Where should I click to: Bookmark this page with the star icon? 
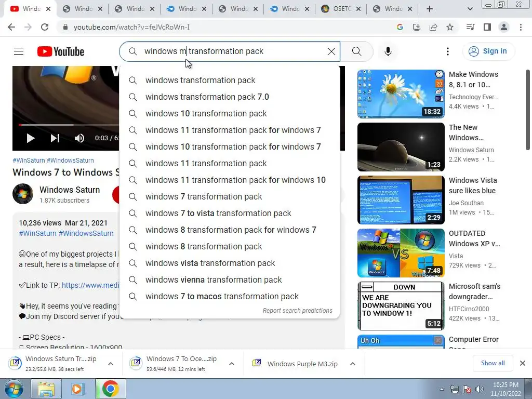pos(450,27)
